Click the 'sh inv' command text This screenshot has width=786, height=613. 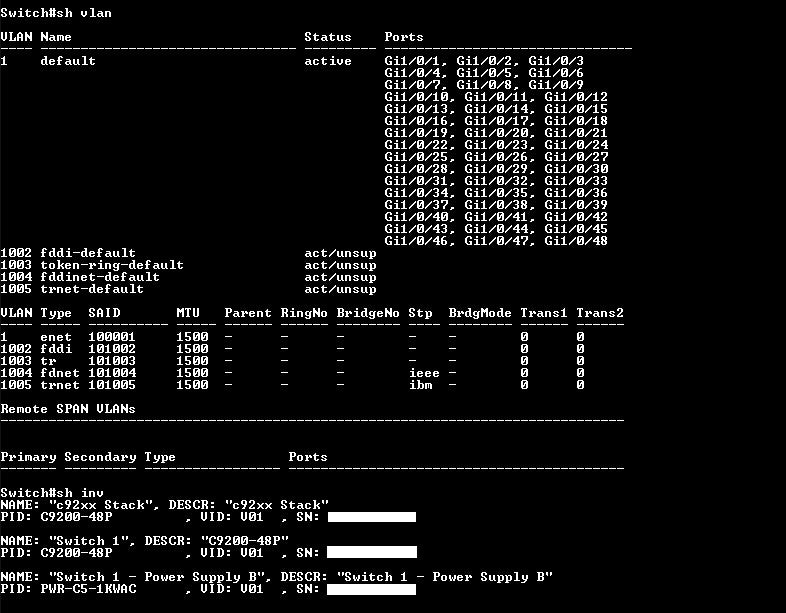[80, 493]
